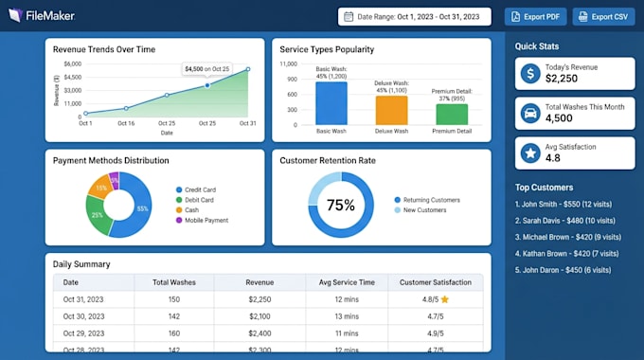This screenshot has width=644, height=360.
Task: Click the car icon for total washes
Action: [x=530, y=114]
